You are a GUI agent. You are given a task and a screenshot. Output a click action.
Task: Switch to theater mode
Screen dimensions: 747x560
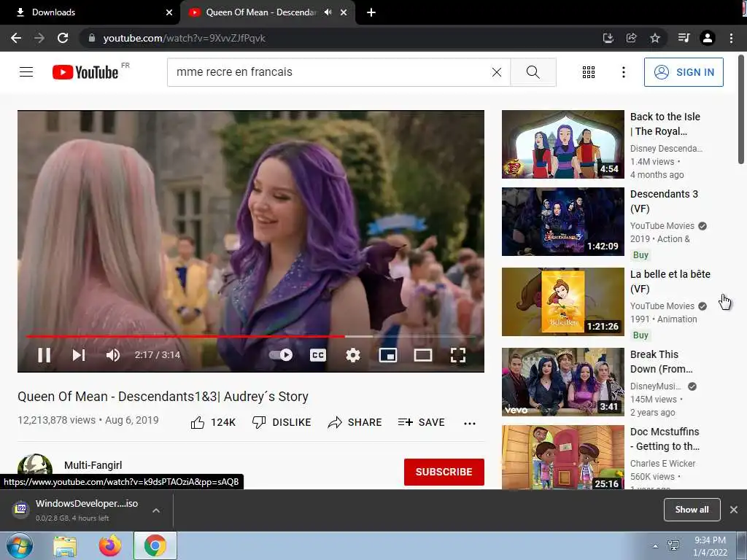pyautogui.click(x=423, y=355)
